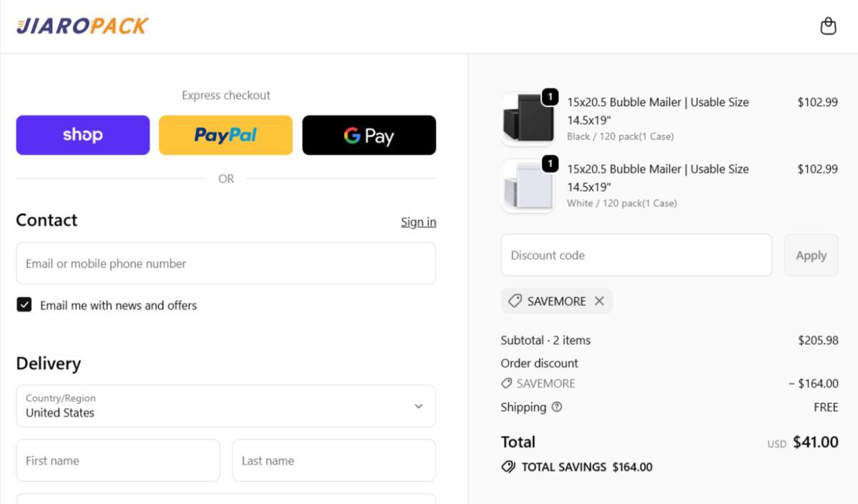Check out using PayPal
The image size is (858, 504).
[x=225, y=135]
